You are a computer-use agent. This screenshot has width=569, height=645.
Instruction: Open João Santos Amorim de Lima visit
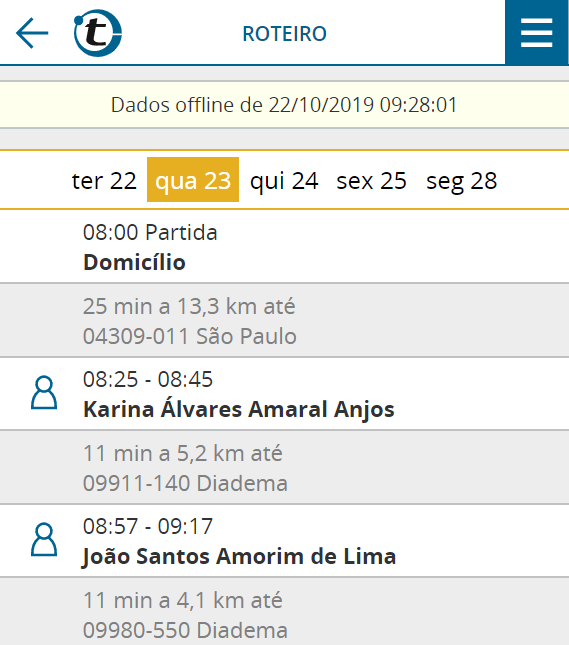coord(284,541)
